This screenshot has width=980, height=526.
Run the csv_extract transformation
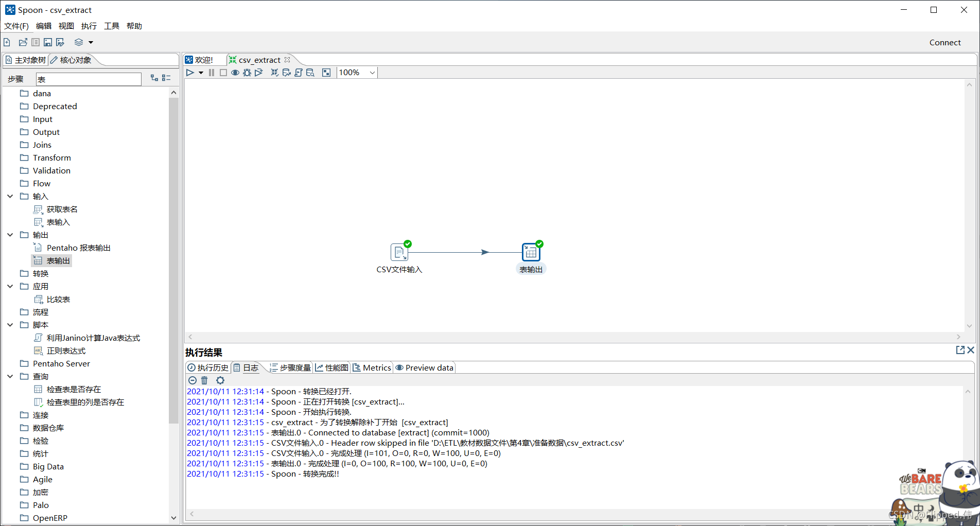pos(190,73)
